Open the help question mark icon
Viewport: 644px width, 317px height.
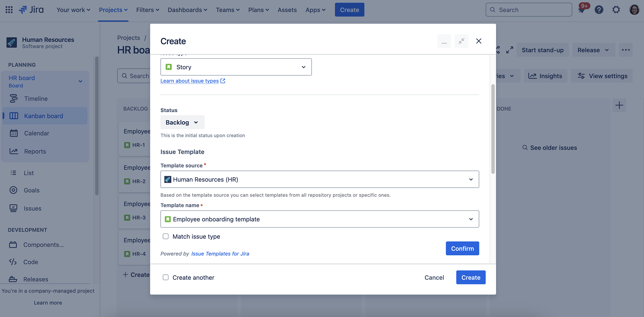pyautogui.click(x=599, y=10)
